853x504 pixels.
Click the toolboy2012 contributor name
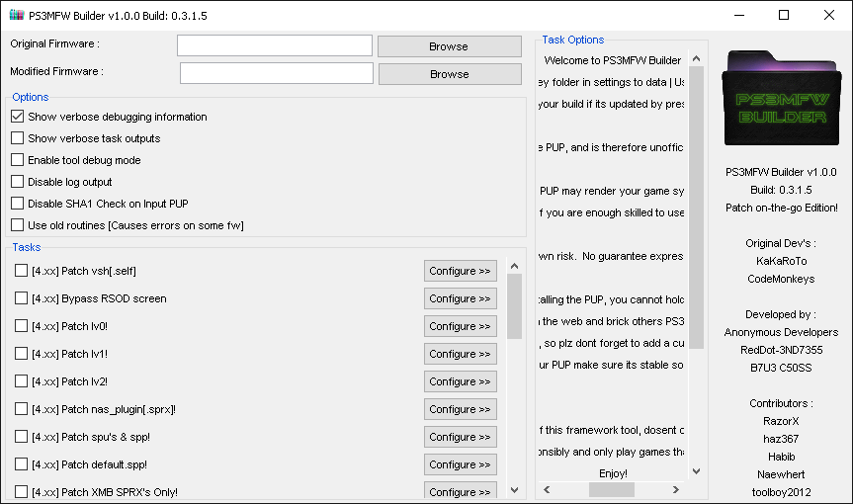click(781, 492)
